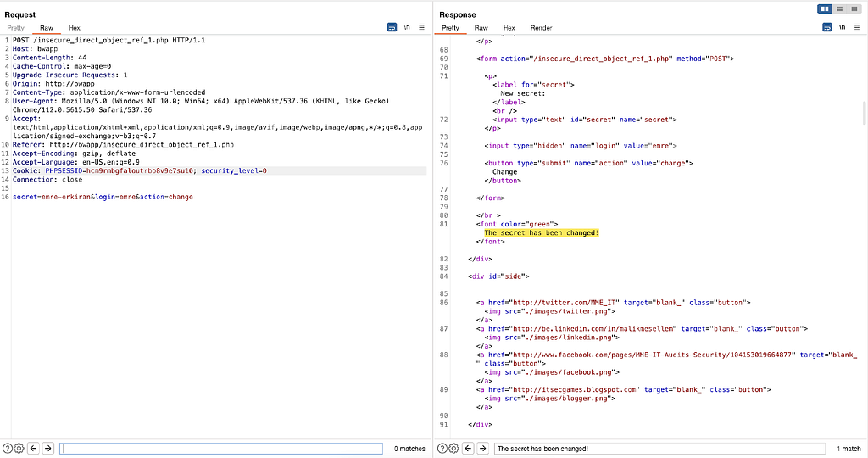
Task: Open Request panel hamburger options menu
Action: [421, 27]
